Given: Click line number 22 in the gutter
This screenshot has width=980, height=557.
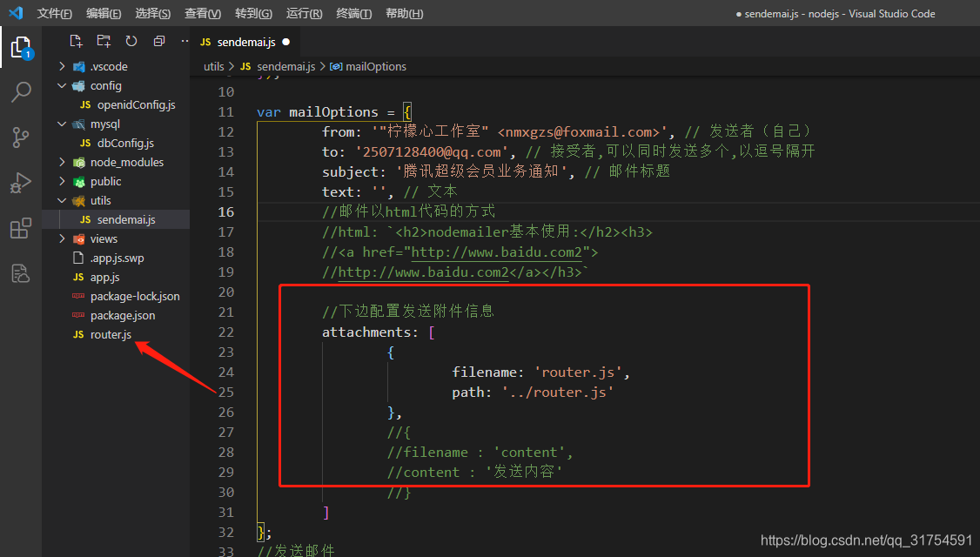Looking at the screenshot, I should tap(225, 332).
